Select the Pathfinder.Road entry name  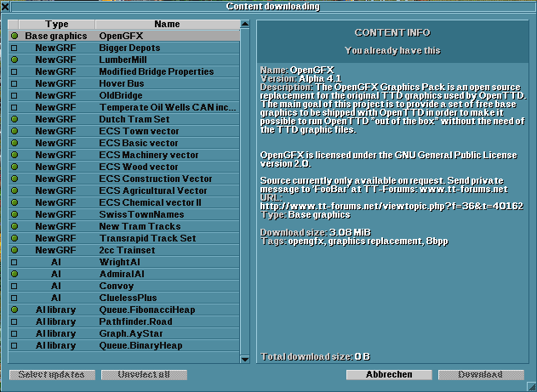(x=135, y=322)
